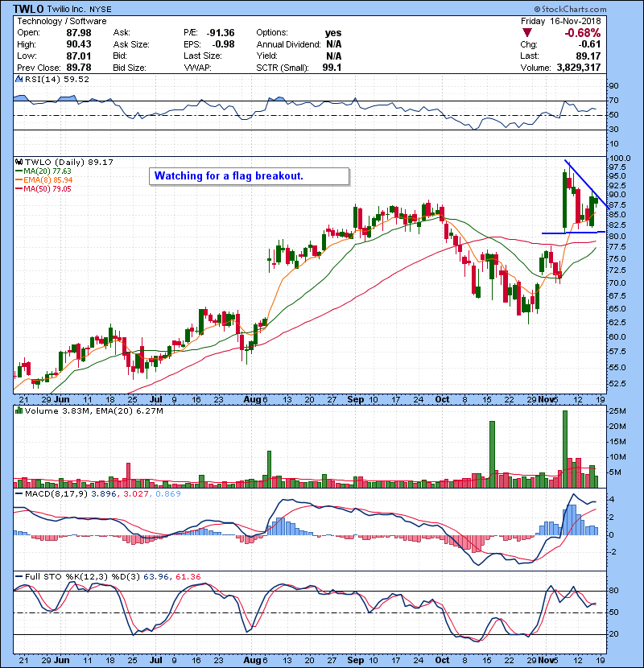This screenshot has width=644, height=668.
Task: Click the 'Ask Size:' label
Action: 131,44
